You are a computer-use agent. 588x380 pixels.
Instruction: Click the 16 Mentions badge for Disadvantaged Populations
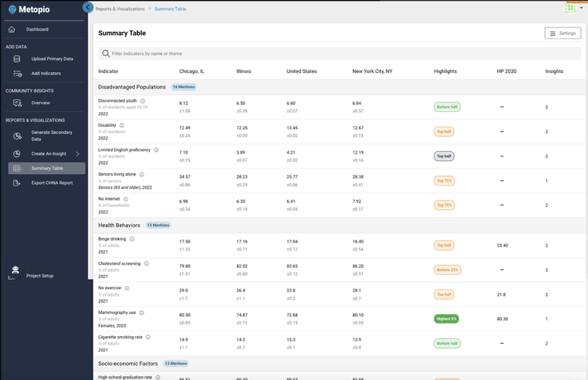pos(183,87)
